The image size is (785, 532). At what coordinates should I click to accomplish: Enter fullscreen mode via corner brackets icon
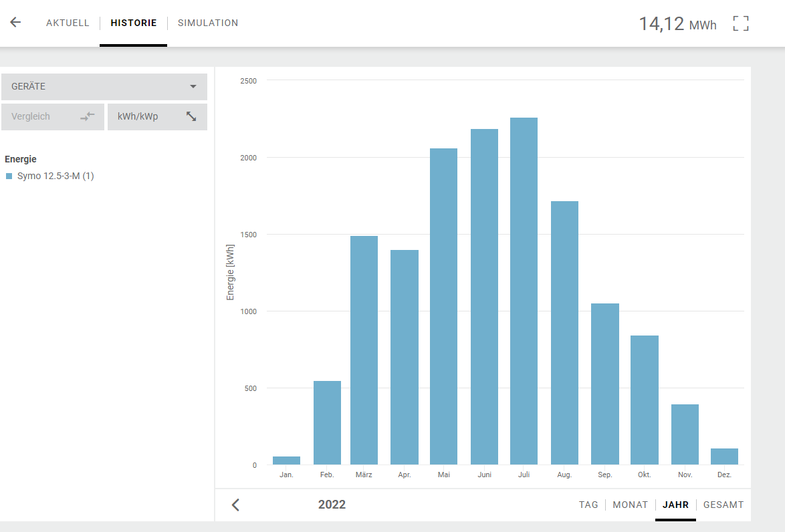point(741,23)
